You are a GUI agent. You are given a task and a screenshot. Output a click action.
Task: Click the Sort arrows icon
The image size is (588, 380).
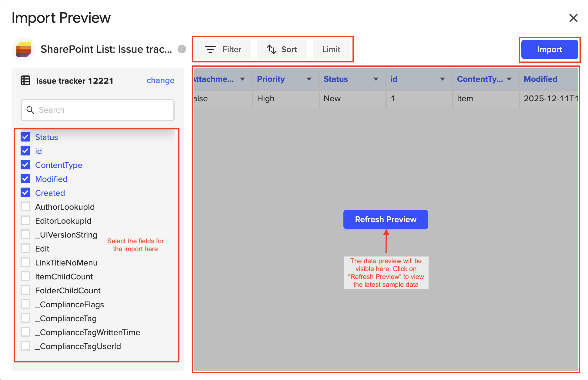pos(271,49)
